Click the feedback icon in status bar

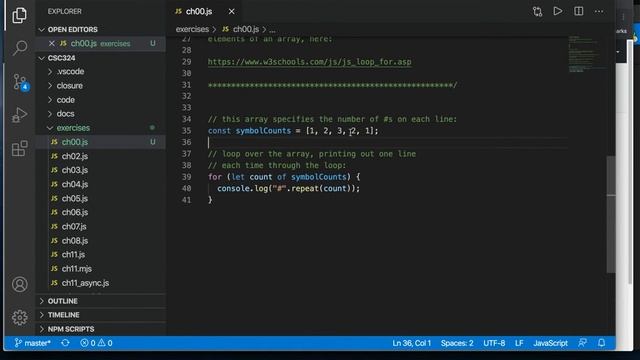tap(582, 343)
